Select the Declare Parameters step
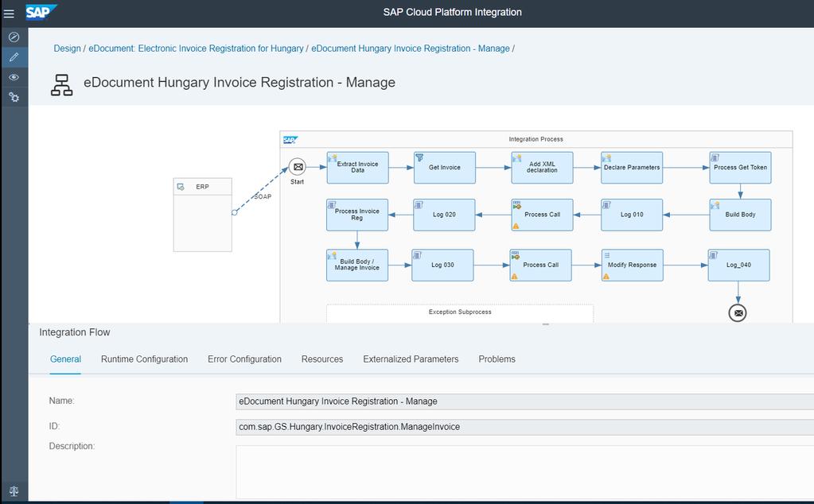Screen dimensions: 814x504 click(632, 168)
